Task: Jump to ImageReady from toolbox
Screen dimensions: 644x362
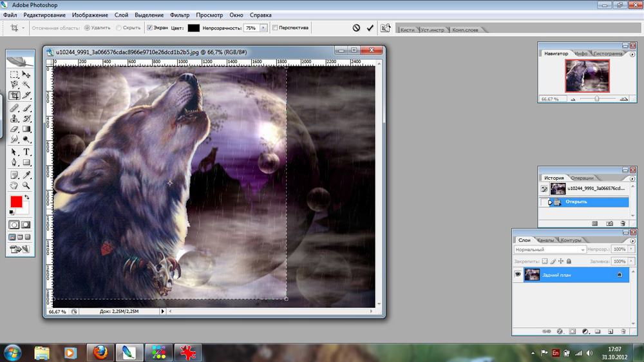Action: tap(20, 249)
